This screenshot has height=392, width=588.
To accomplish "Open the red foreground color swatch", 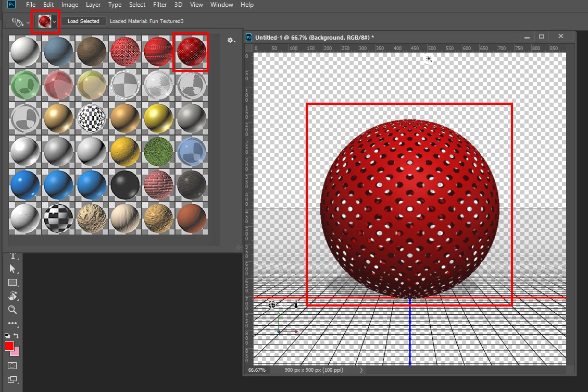I will pos(9,346).
